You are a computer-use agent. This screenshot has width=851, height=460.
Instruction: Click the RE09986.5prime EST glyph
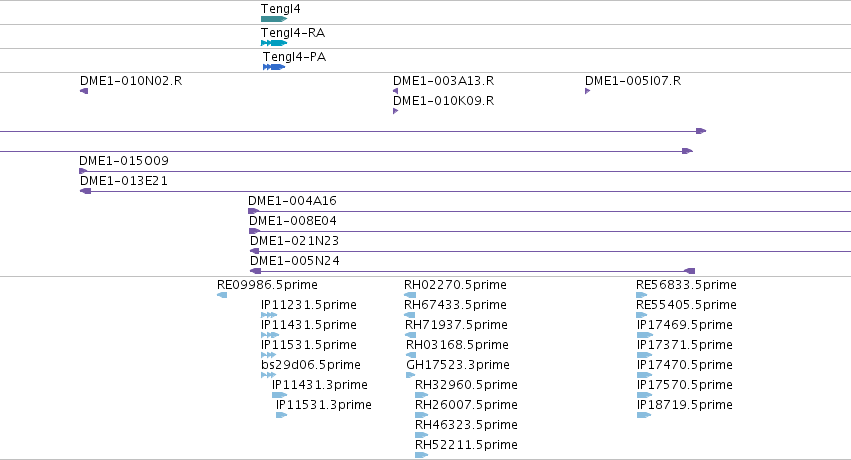[222, 295]
